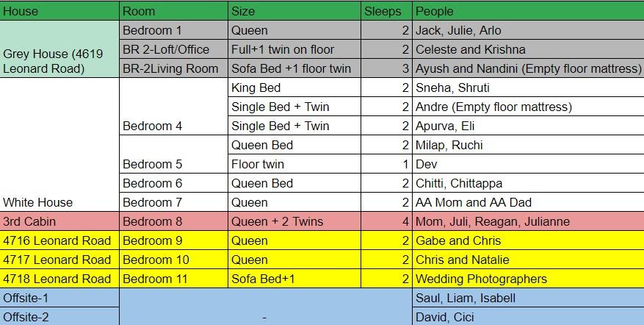Viewport: 644px width, 325px height.
Task: Click the Mom, Juli, Reagan, Julianne cell
Action: [528, 221]
